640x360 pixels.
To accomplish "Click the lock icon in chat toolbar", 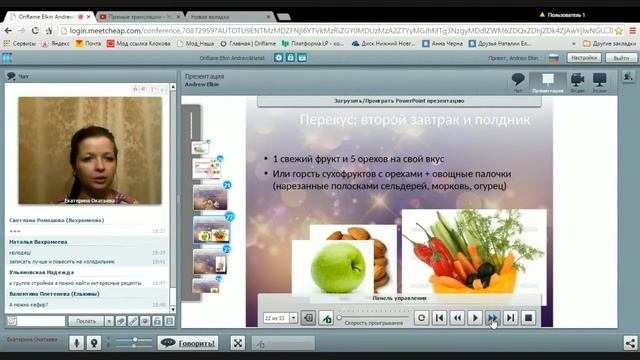I will click(x=157, y=321).
